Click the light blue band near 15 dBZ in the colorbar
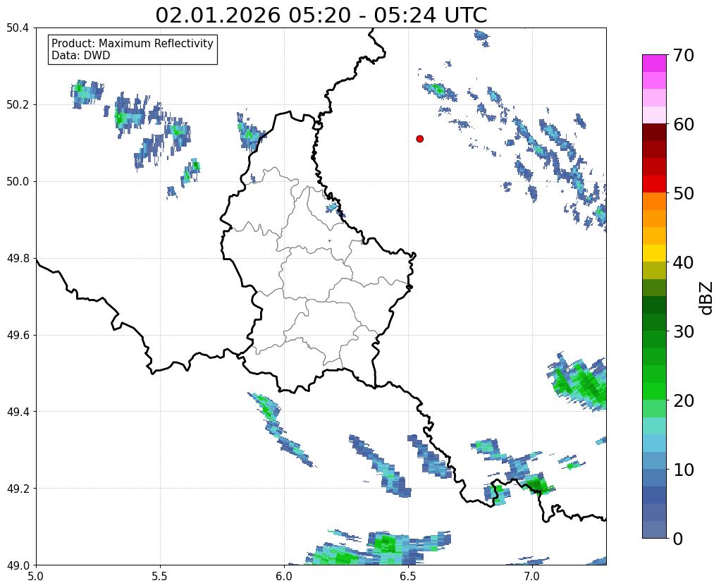The width and height of the screenshot is (721, 588). 654,443
